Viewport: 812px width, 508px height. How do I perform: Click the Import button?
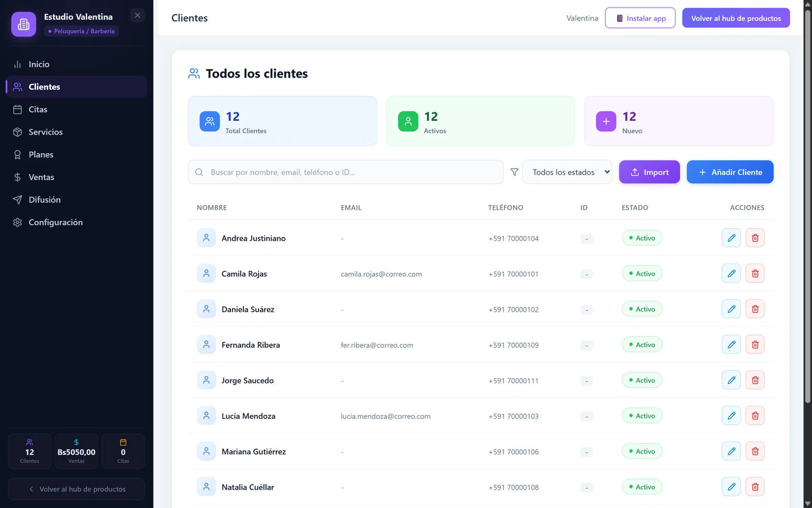click(x=649, y=172)
